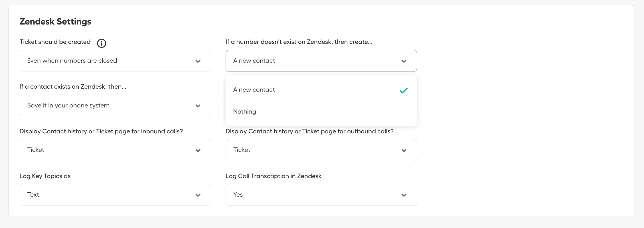Viewport: 644px width, 228px height.
Task: Click the green checkmark beside "A new contact"
Action: pyautogui.click(x=404, y=90)
